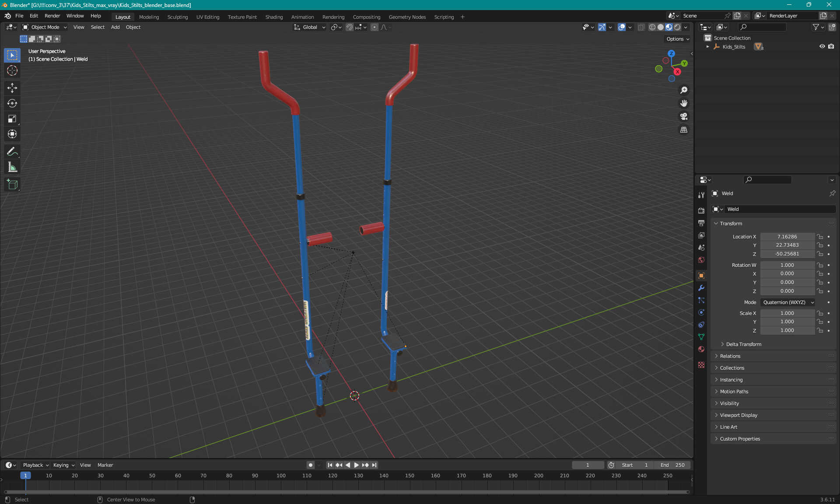Image resolution: width=840 pixels, height=504 pixels.
Task: Open the Object Mode dropdown
Action: click(45, 27)
